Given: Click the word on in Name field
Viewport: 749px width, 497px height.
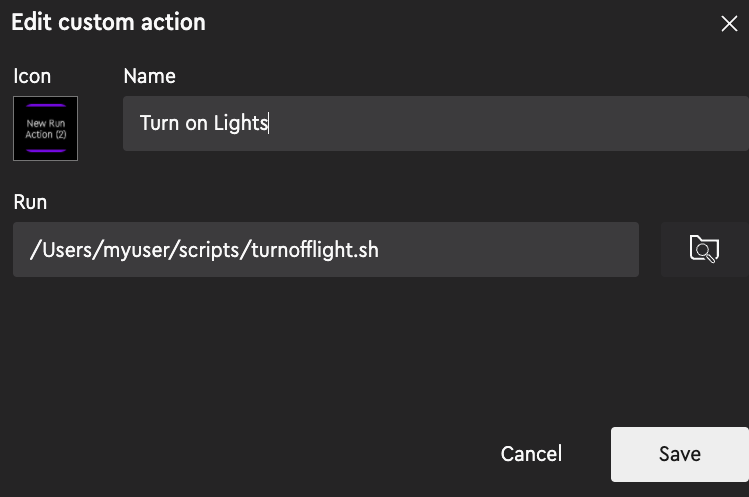Looking at the screenshot, I should [x=196, y=124].
